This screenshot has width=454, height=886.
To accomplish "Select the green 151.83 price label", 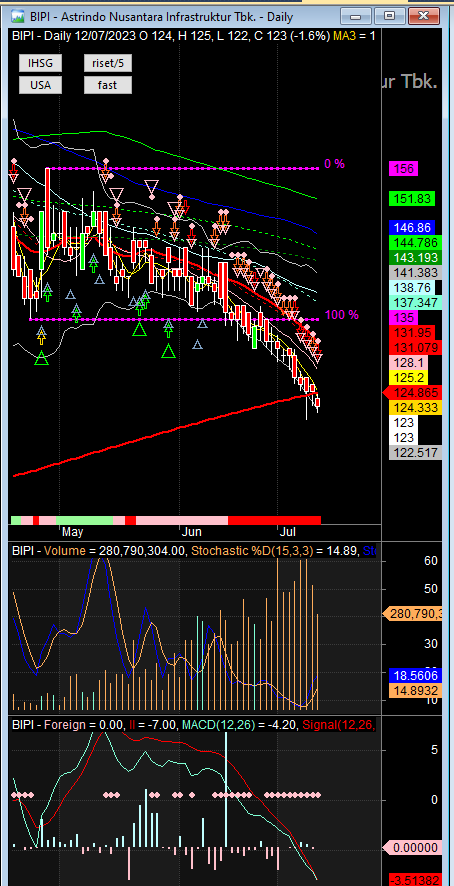I will (412, 199).
